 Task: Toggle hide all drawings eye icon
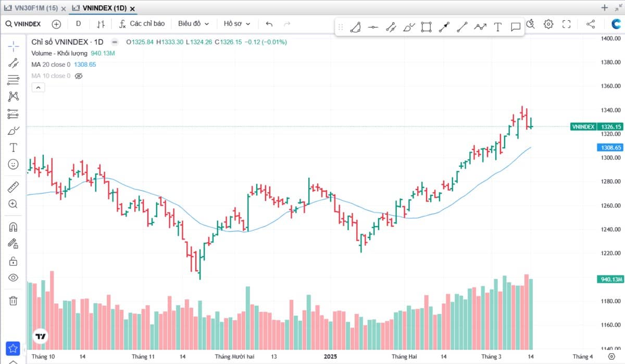pyautogui.click(x=14, y=277)
